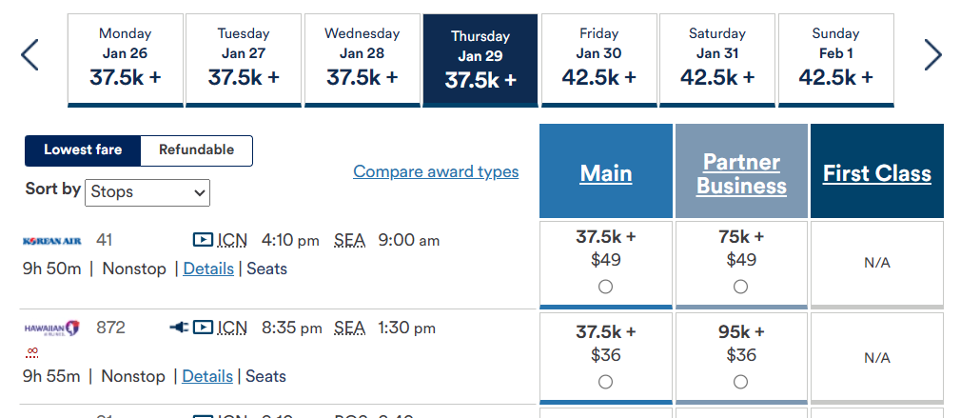Switch to Refundable fares
The height and width of the screenshot is (418, 980).
point(196,150)
